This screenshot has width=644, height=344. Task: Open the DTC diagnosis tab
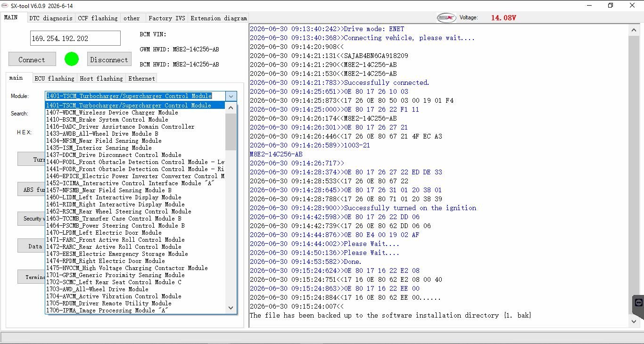coord(51,18)
